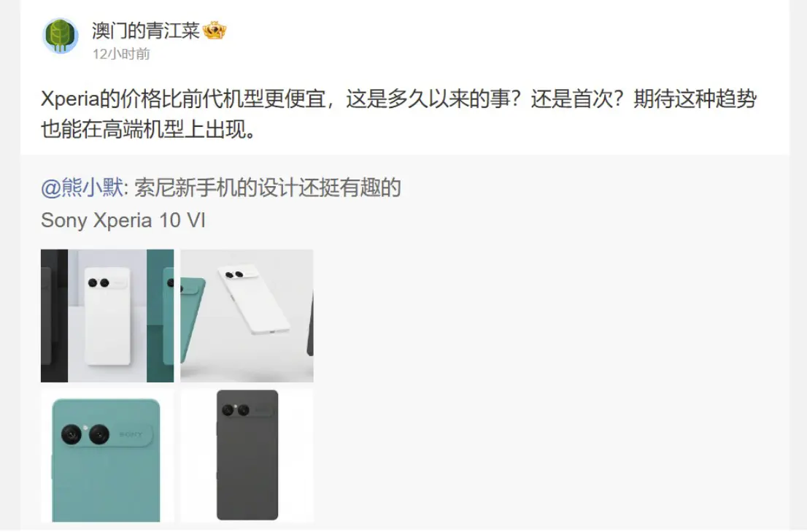The height and width of the screenshot is (532, 807).
Task: Click the Sony Xperia 10 VI text
Action: point(123,220)
